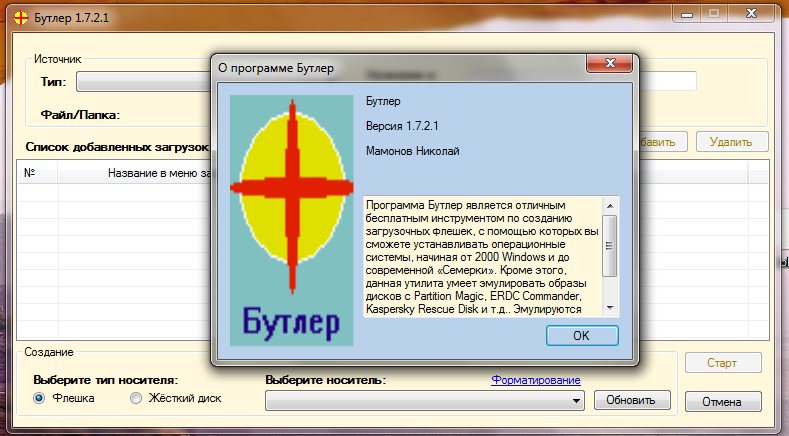Click the Мамонов Николай author text
Image resolution: width=789 pixels, height=436 pixels.
pos(412,151)
